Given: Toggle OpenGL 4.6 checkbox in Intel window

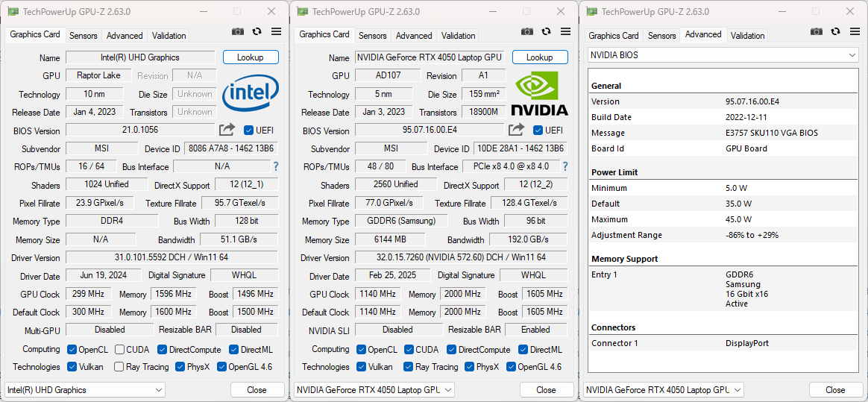Looking at the screenshot, I should (x=222, y=366).
